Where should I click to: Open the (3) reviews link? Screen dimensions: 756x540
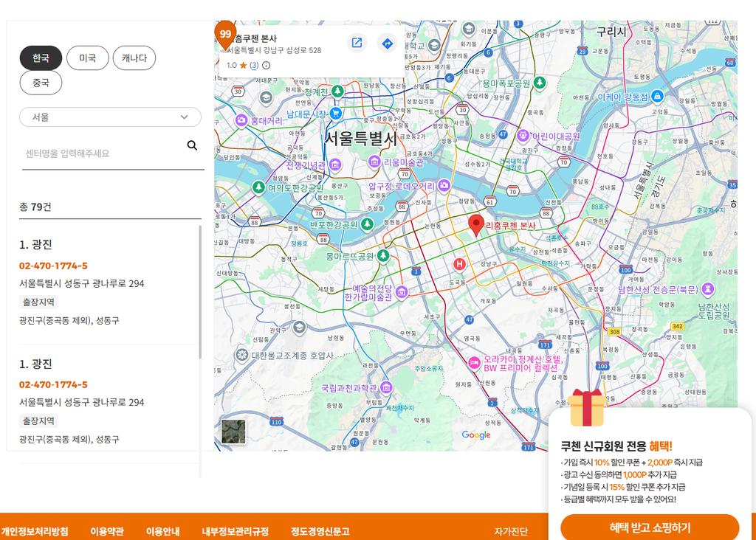[x=254, y=65]
